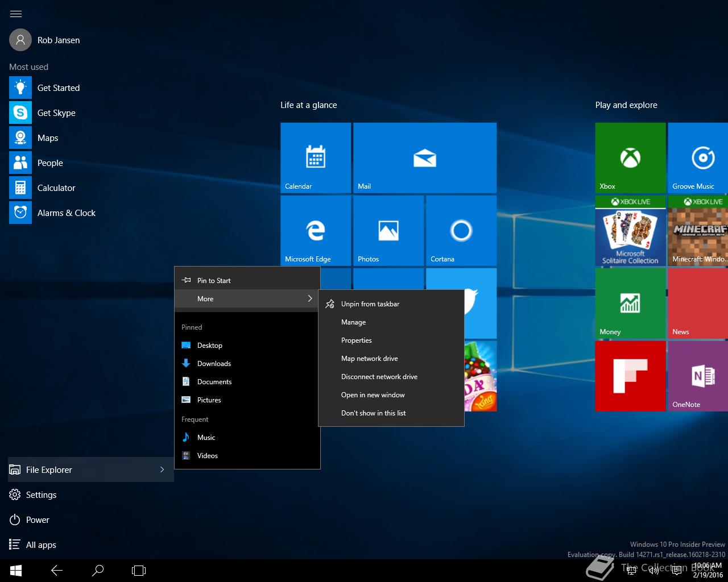The width and height of the screenshot is (728, 582).
Task: Open Alarms & Clock icon
Action: pos(20,213)
